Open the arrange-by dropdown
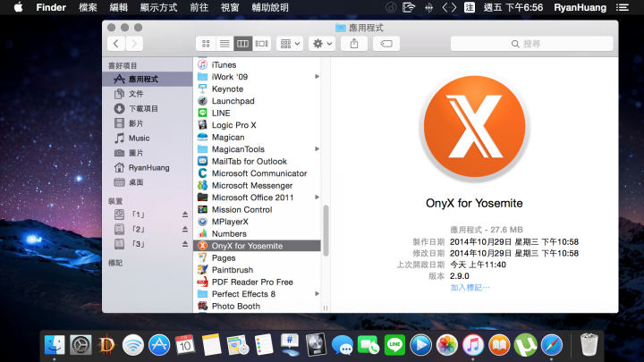This screenshot has height=362, width=644. [x=290, y=44]
